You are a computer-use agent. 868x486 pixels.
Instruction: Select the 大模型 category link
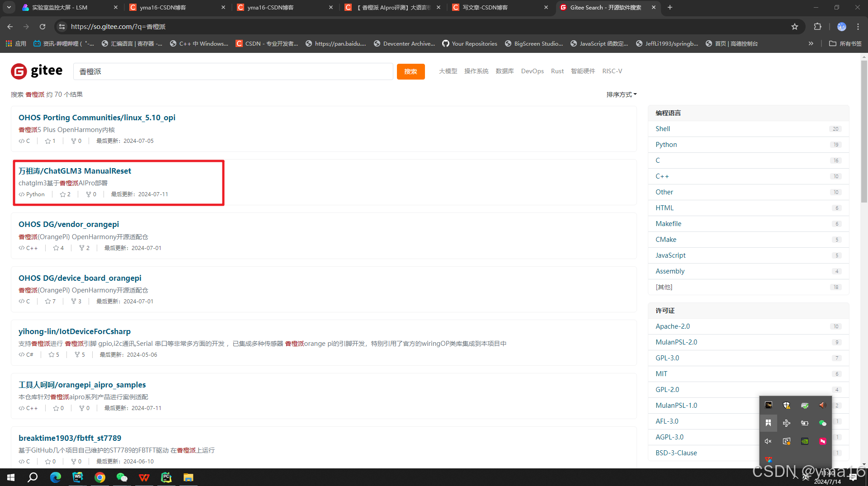pyautogui.click(x=448, y=71)
